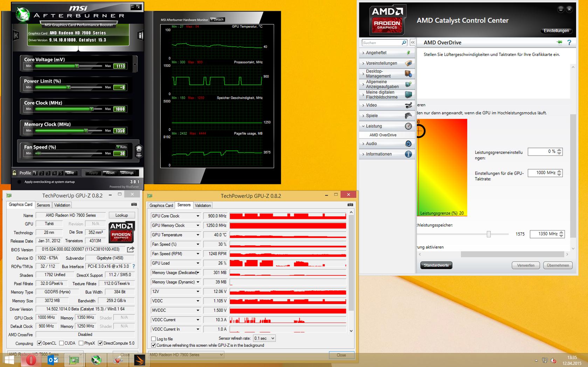Image resolution: width=588 pixels, height=367 pixels.
Task: Click the Reset button in Afterburner
Action: click(x=110, y=173)
